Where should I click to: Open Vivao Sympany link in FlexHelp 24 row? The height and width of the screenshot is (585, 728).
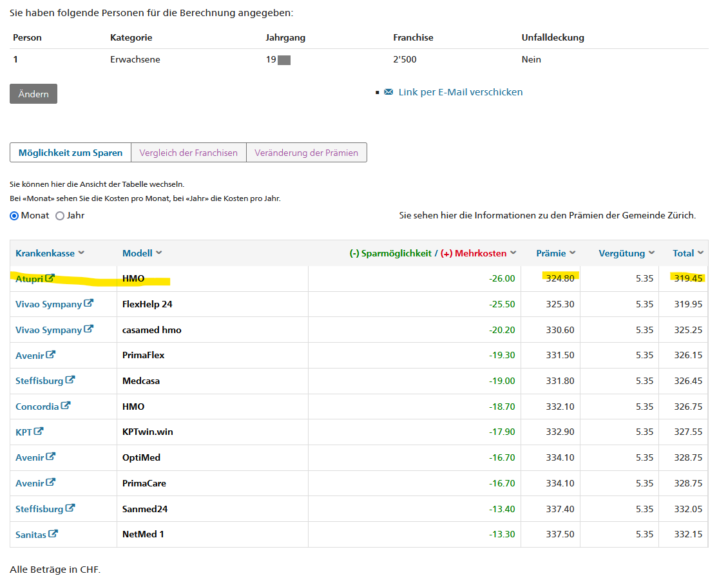click(x=49, y=305)
